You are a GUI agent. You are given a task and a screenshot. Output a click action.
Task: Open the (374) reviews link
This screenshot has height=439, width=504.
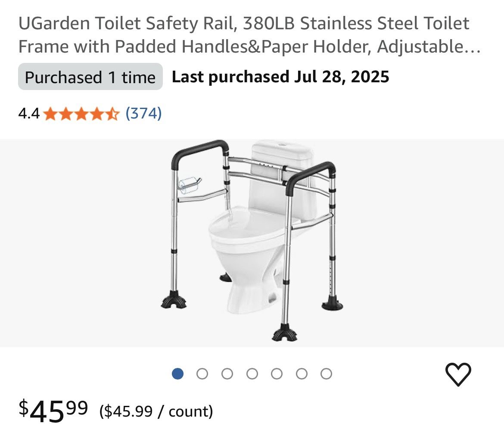[x=143, y=113]
